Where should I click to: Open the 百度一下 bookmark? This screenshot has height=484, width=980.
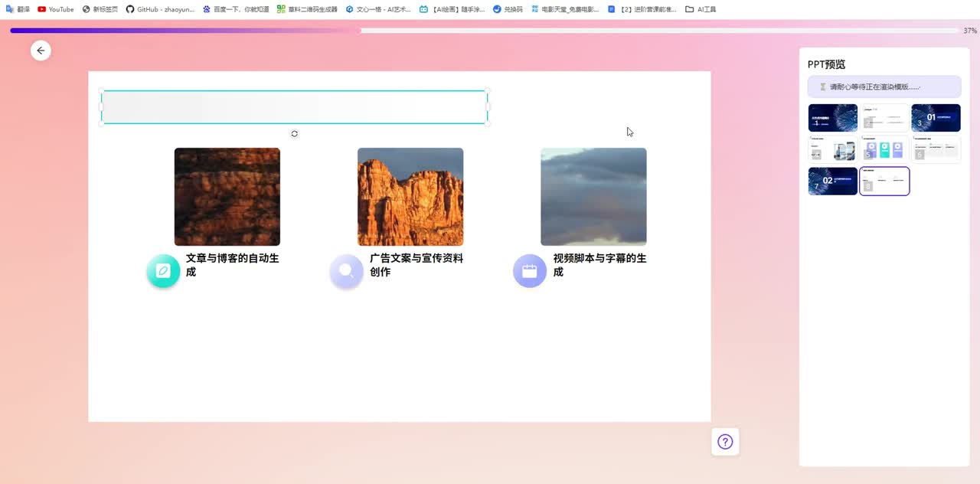236,9
